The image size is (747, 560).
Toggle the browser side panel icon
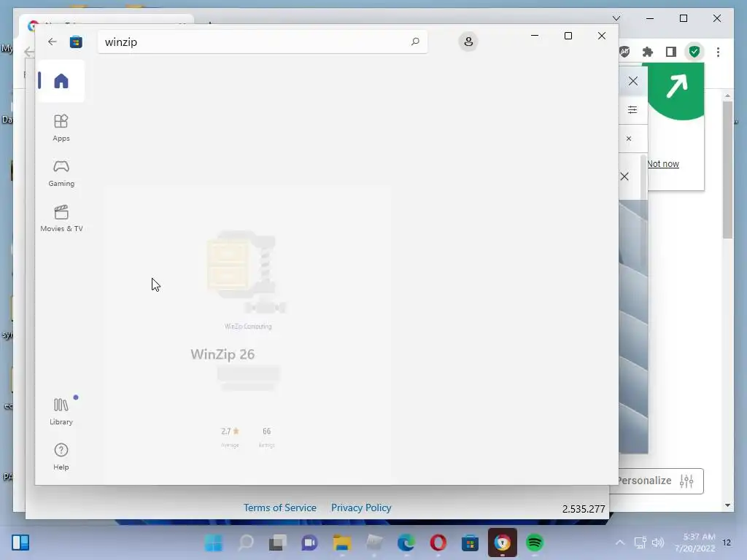click(671, 52)
